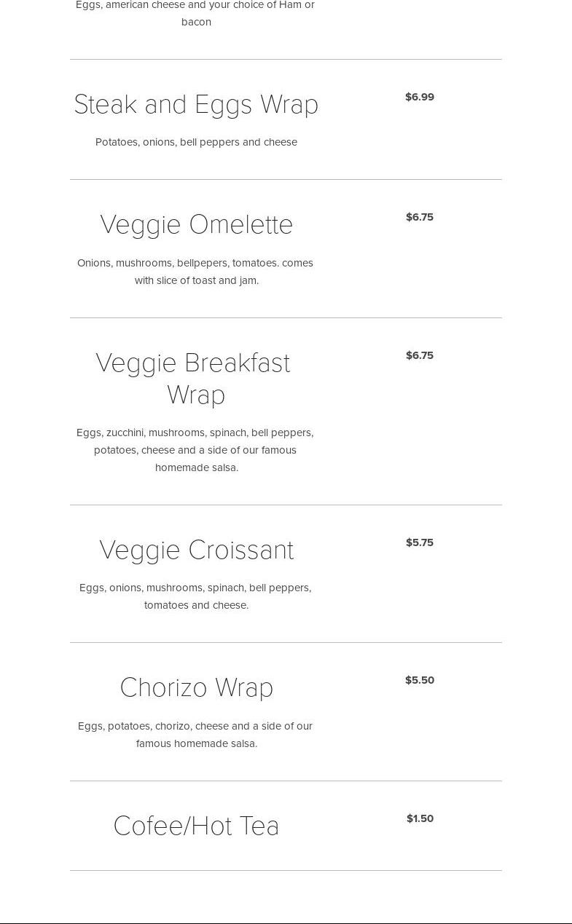Click the "Ham or bacon" description at top
This screenshot has width=572, height=924.
coord(195,13)
